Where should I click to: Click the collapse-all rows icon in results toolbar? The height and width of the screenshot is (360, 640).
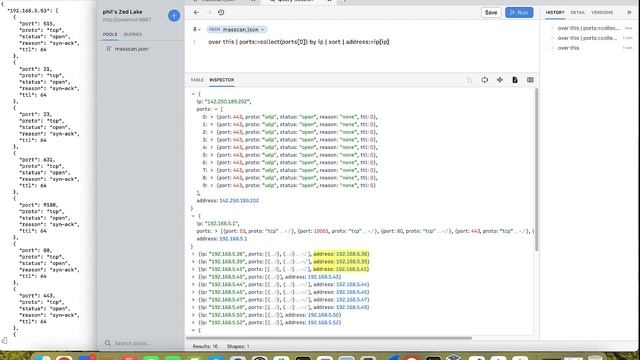click(x=500, y=80)
